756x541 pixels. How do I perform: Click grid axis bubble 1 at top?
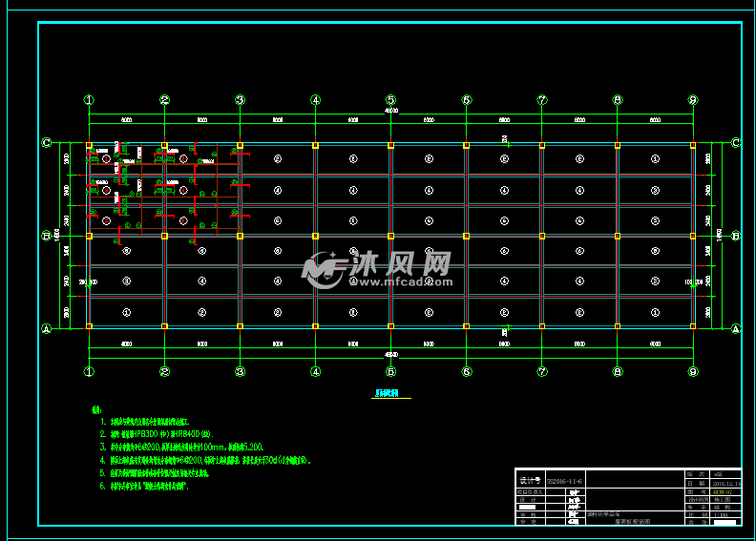pyautogui.click(x=89, y=99)
